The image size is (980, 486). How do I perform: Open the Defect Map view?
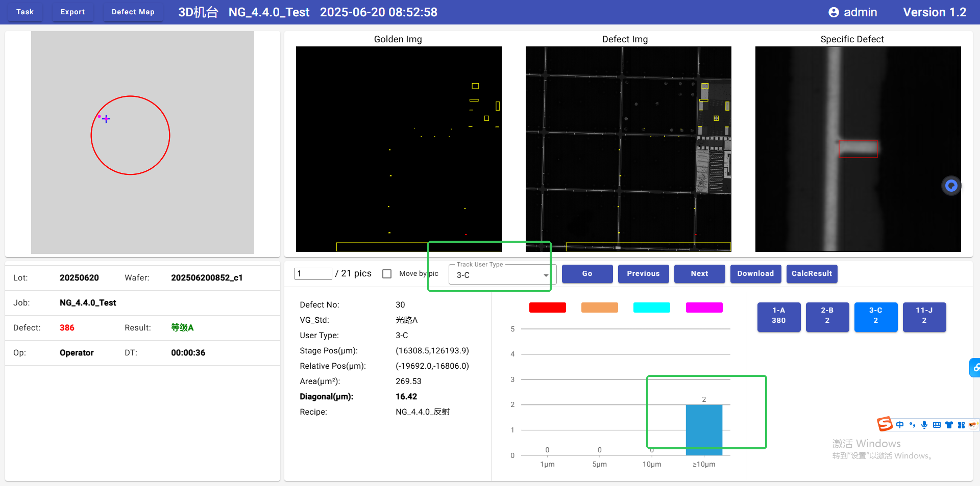[133, 12]
